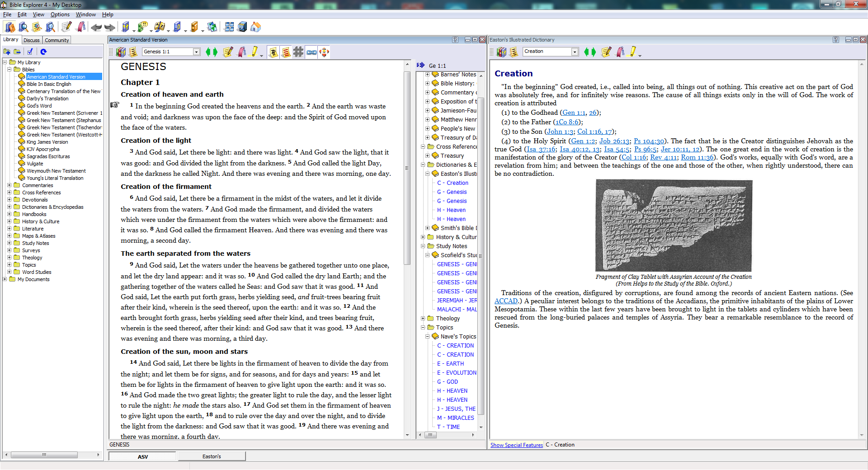
Task: Click the globe maps icon in main toolbar
Action: [212, 27]
